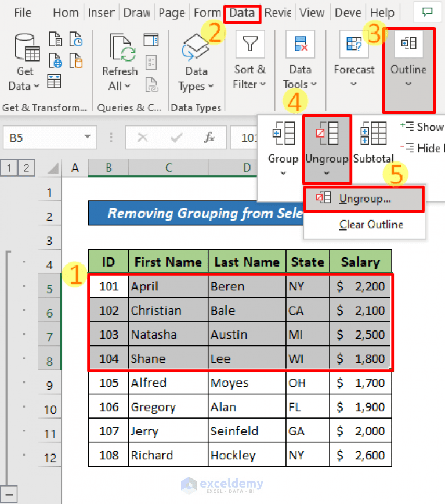Switch to the View tab
This screenshot has height=504, width=445.
pyautogui.click(x=312, y=13)
